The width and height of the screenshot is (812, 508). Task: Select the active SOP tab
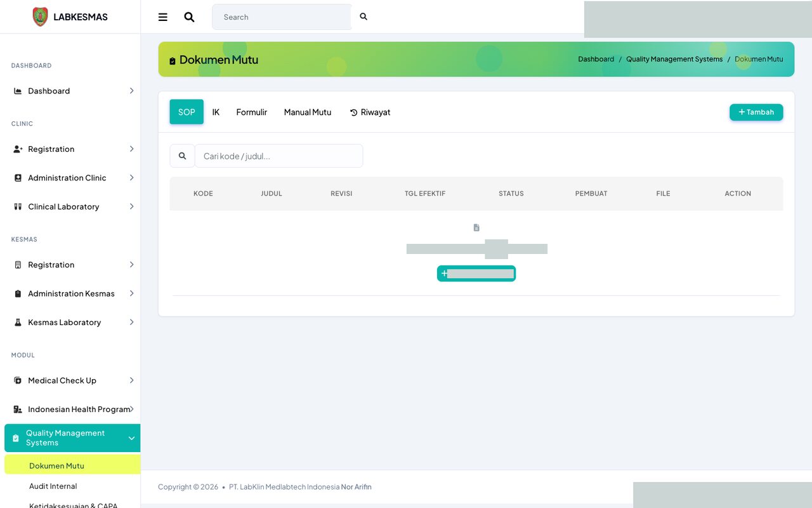187,112
